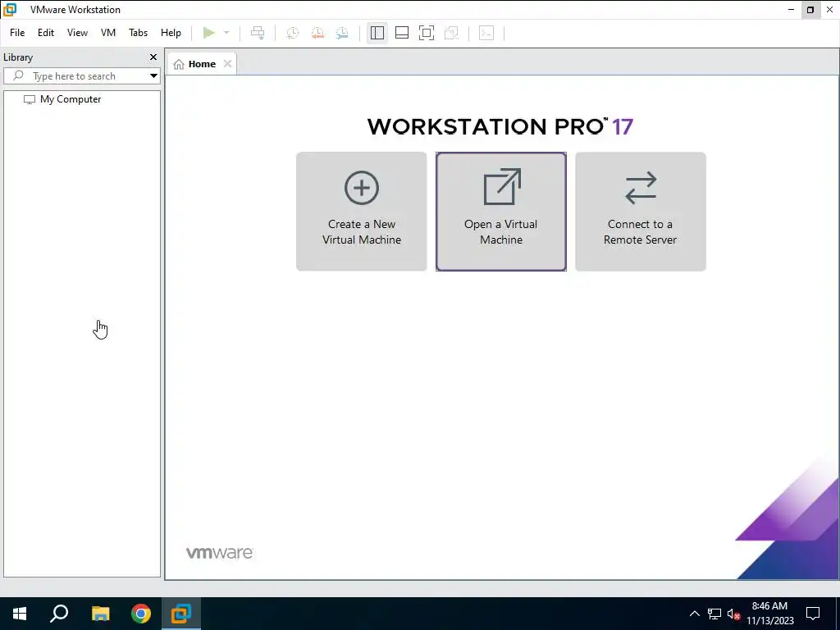The height and width of the screenshot is (630, 840).
Task: Click the Library search input field
Action: (x=80, y=76)
